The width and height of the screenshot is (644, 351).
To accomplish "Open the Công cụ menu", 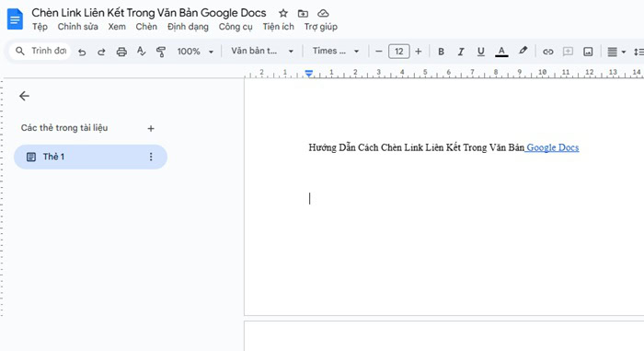I will pyautogui.click(x=236, y=27).
